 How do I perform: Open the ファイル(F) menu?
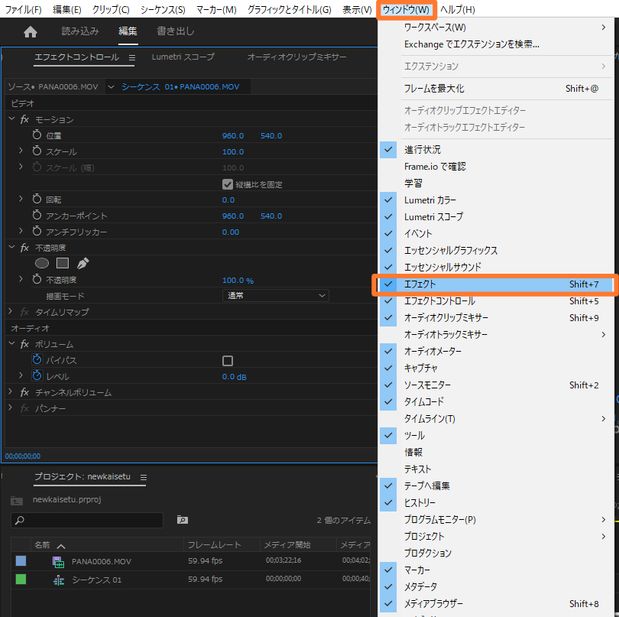(23, 9)
